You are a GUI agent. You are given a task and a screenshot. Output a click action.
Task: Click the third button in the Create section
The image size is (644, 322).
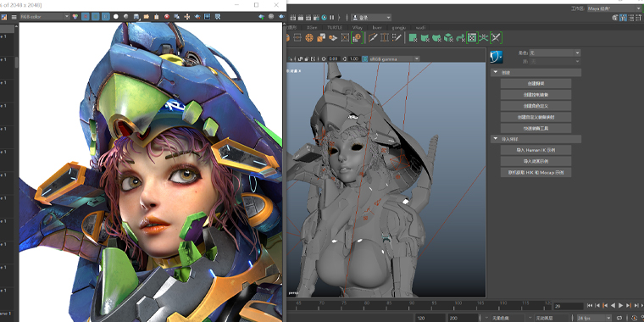[x=536, y=106]
